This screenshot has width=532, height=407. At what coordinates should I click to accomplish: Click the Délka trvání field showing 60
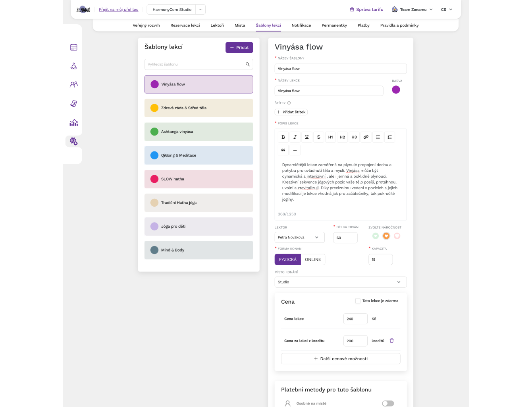pos(345,238)
